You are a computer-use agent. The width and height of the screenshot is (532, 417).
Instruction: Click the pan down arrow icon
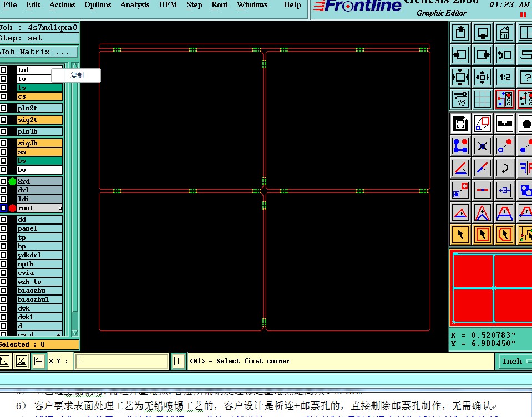tap(483, 33)
